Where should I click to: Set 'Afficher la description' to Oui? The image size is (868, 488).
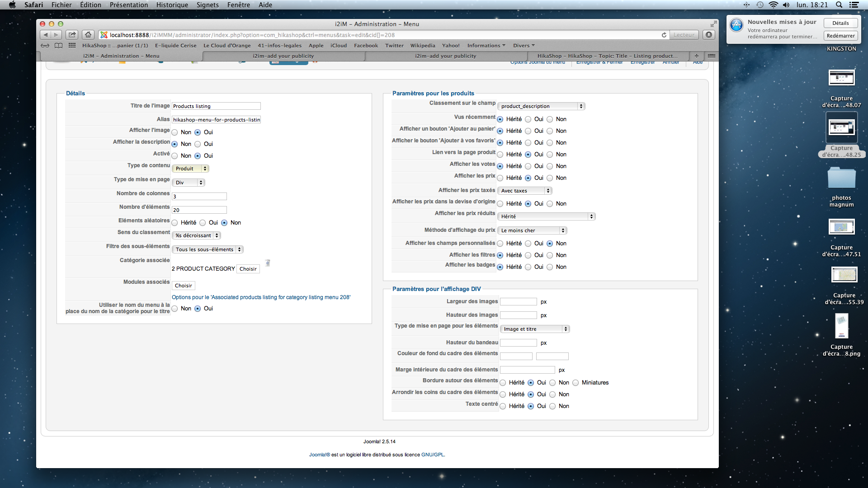tap(198, 144)
